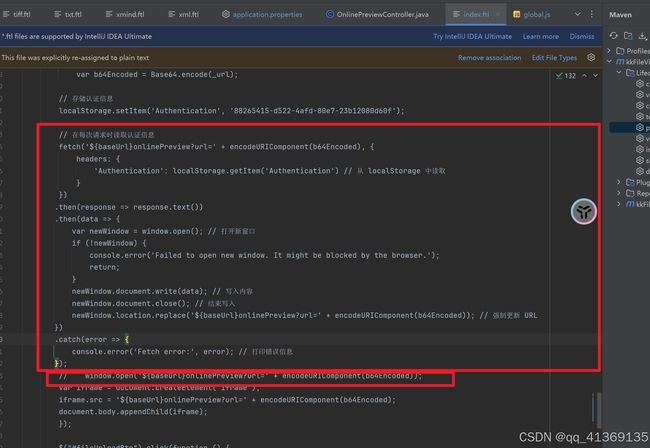The width and height of the screenshot is (650, 448).
Task: Expand the second kkFileView module node
Action: [x=619, y=204]
